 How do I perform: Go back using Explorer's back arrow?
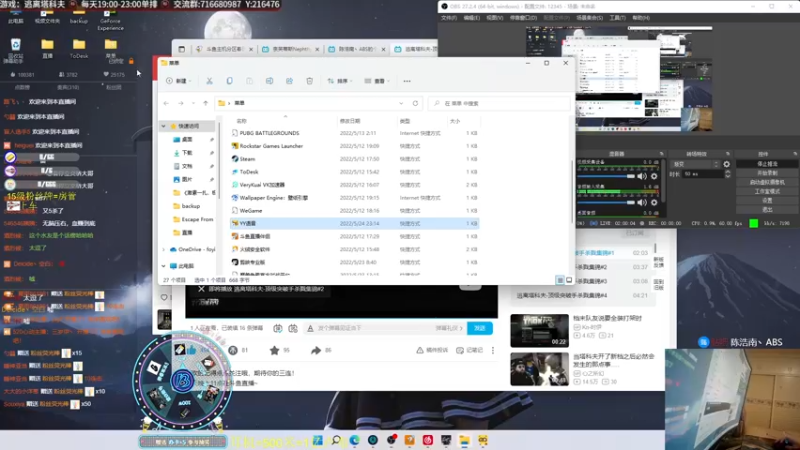coord(166,103)
